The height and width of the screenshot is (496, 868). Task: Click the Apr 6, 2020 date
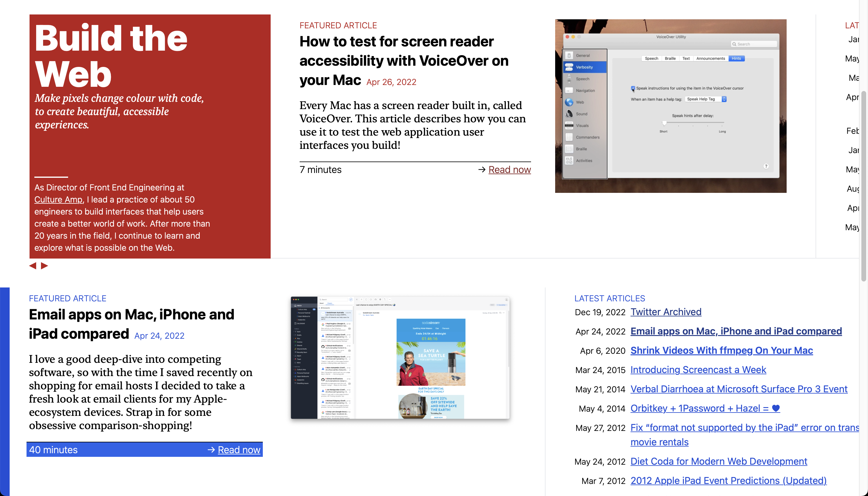602,351
